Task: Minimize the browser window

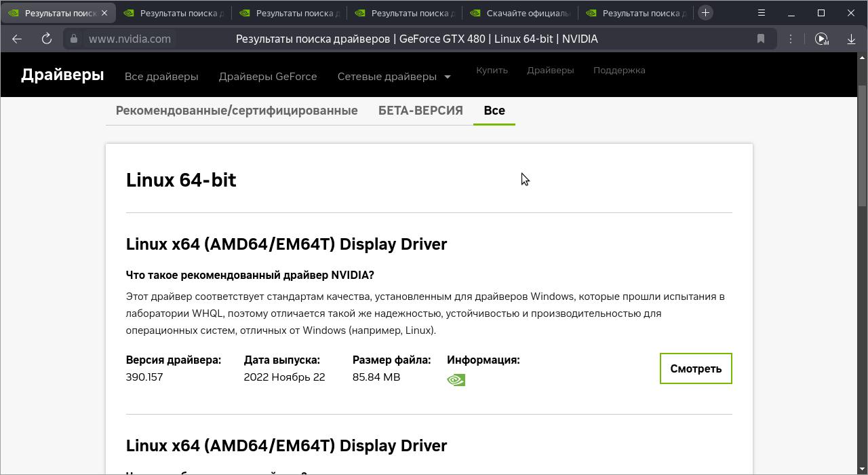Action: point(791,13)
